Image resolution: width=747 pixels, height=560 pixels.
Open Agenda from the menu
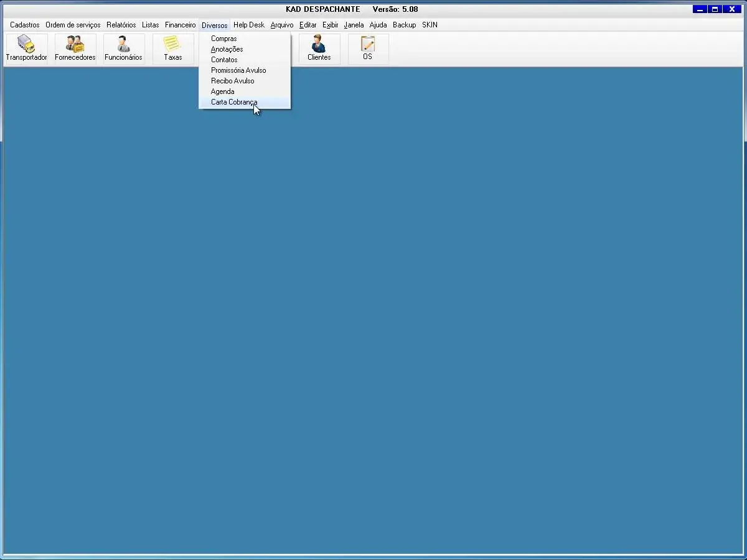click(222, 91)
